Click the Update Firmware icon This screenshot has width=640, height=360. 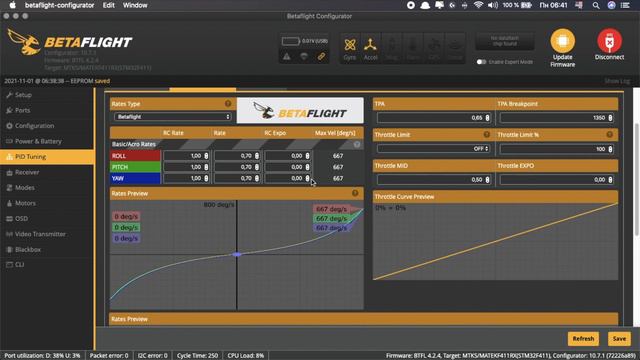pos(562,41)
